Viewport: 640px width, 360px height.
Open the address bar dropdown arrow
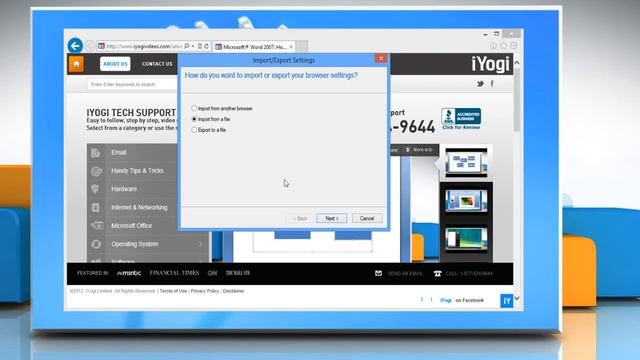[193, 46]
